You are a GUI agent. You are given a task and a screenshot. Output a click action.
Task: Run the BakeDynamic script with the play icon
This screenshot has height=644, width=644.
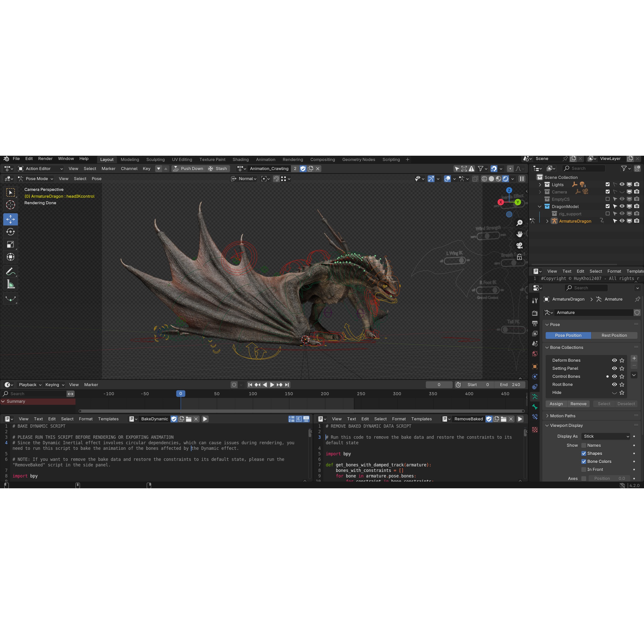(x=205, y=419)
